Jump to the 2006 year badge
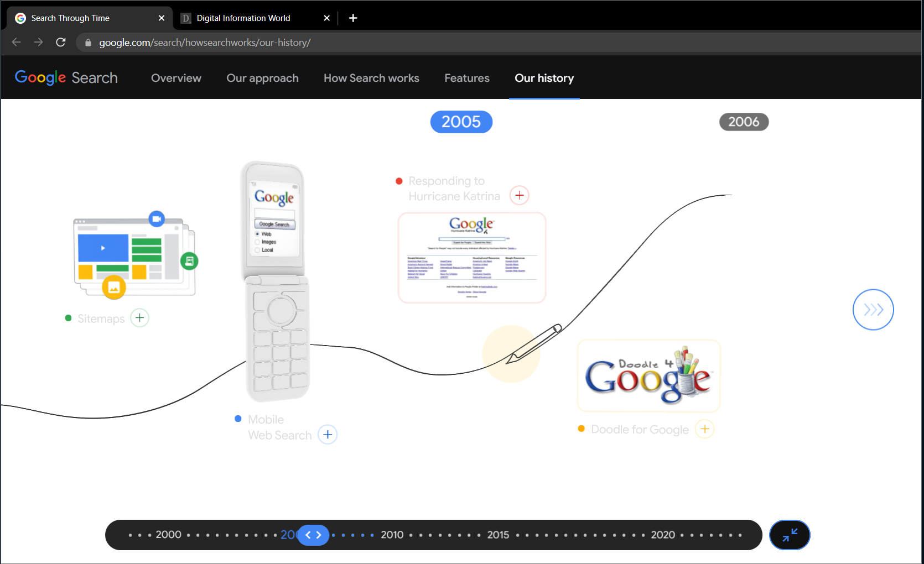The image size is (924, 564). (x=744, y=122)
